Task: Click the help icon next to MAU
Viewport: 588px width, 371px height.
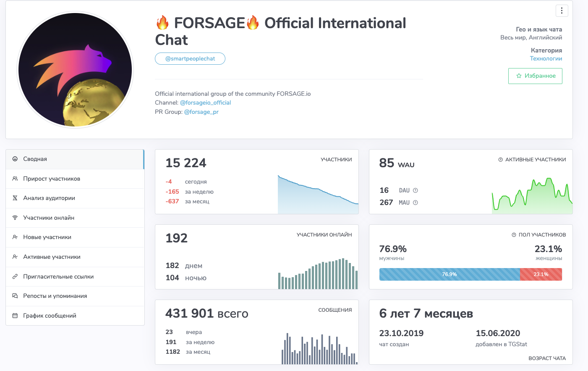Action: pos(416,203)
